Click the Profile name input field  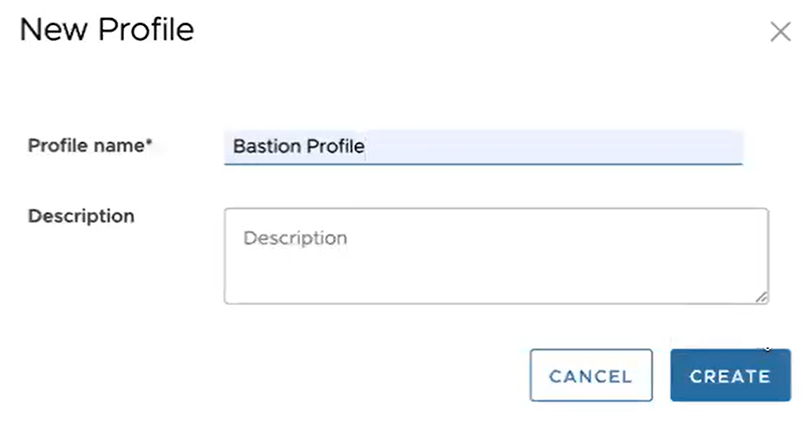click(483, 147)
